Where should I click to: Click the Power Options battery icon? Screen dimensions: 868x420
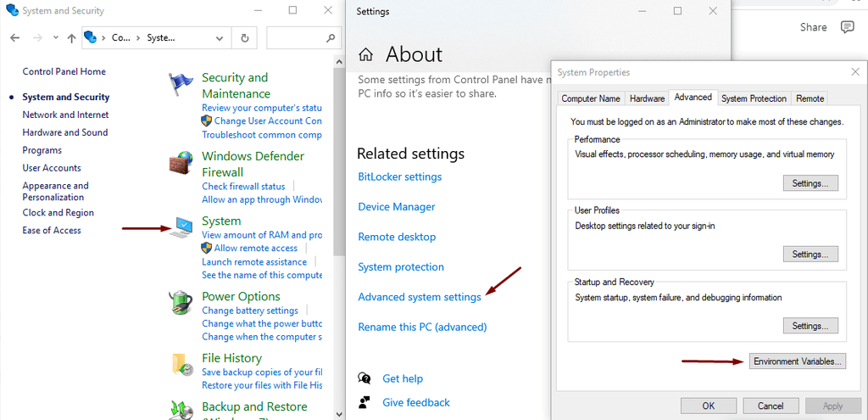click(x=181, y=303)
